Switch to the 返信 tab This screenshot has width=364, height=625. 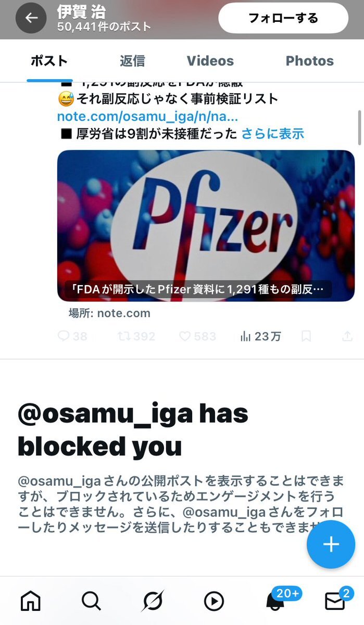133,60
